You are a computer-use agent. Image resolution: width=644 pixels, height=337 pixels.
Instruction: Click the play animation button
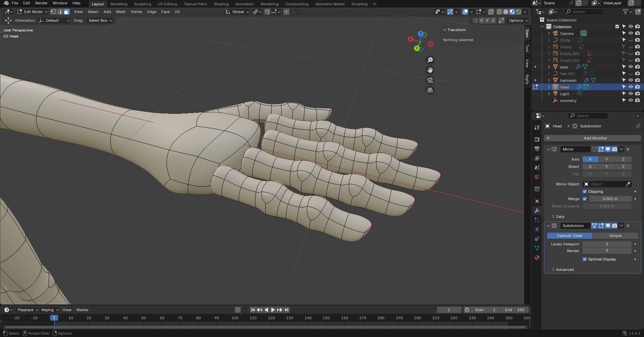[273, 310]
